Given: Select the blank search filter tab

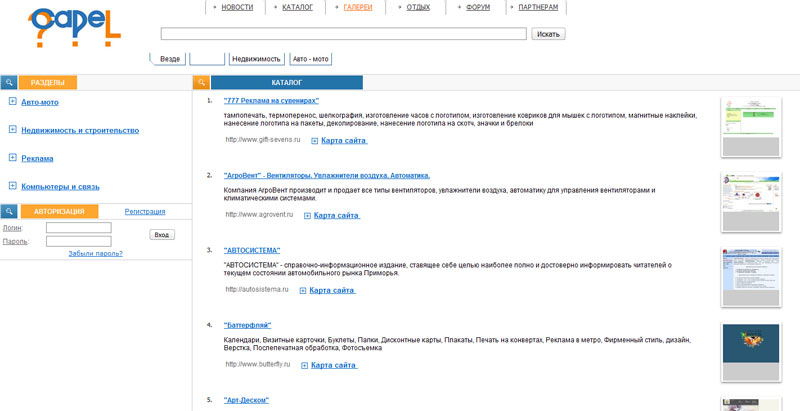Looking at the screenshot, I should [207, 59].
